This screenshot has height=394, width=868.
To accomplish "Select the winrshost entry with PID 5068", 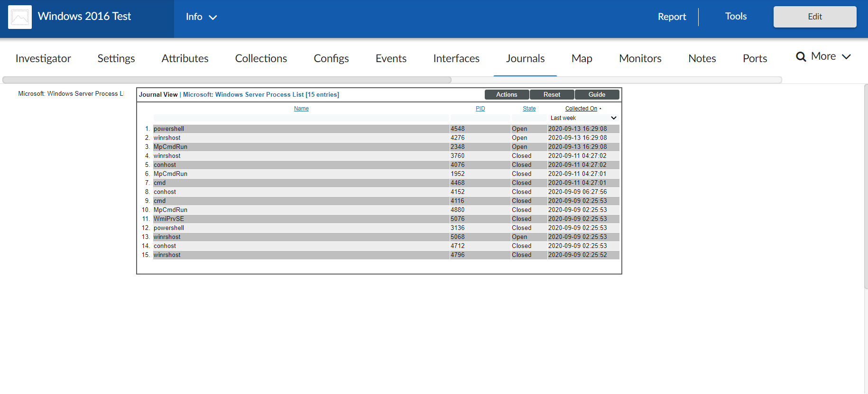I will pyautogui.click(x=386, y=237).
